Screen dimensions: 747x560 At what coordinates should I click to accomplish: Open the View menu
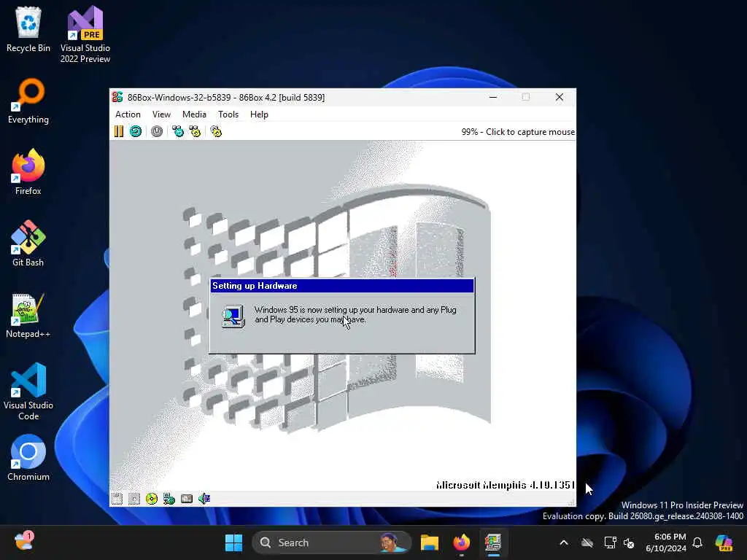click(161, 114)
